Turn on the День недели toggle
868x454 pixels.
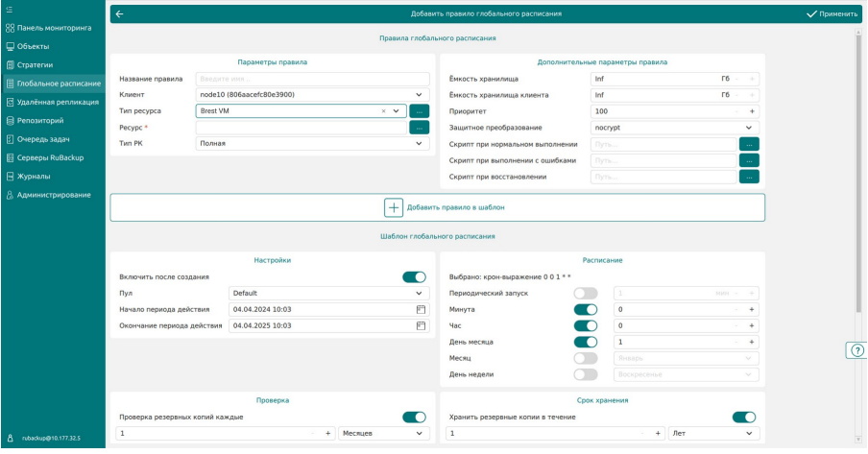586,374
